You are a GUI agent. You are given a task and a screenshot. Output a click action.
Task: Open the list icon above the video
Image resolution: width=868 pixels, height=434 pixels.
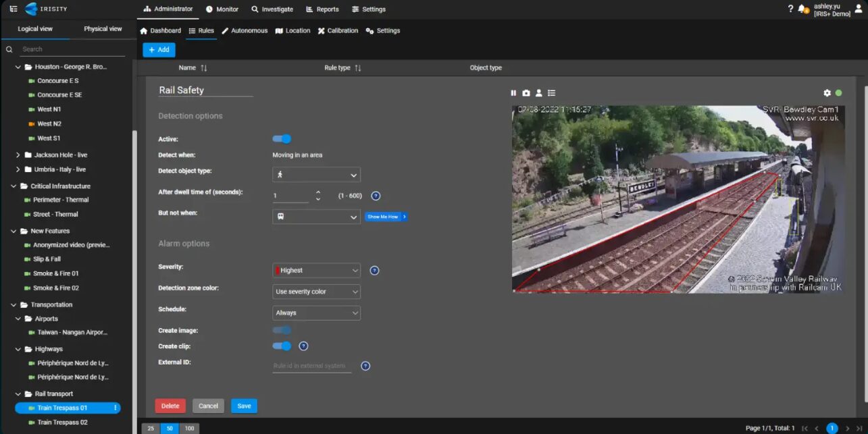pyautogui.click(x=552, y=93)
